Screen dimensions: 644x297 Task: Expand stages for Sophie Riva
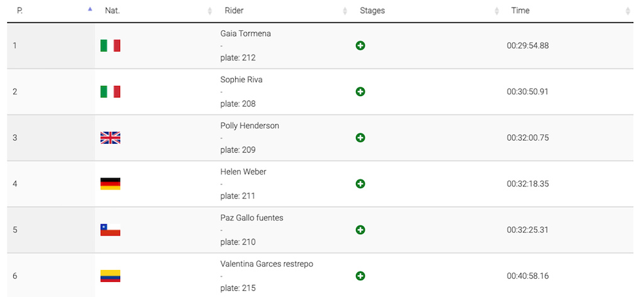[x=360, y=92]
